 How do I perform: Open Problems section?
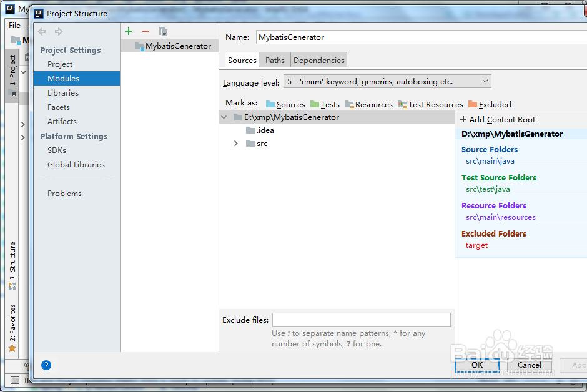64,193
